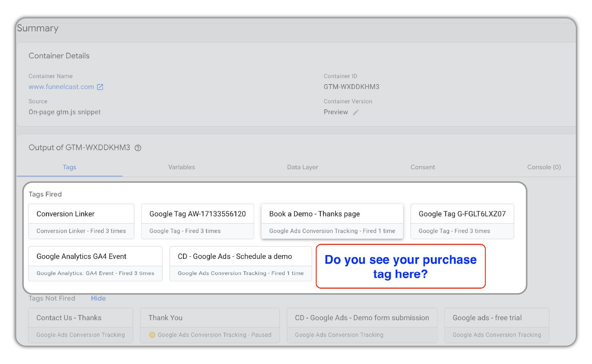The width and height of the screenshot is (592, 364).
Task: Open the www.funnelcast.com container link
Action: point(61,87)
